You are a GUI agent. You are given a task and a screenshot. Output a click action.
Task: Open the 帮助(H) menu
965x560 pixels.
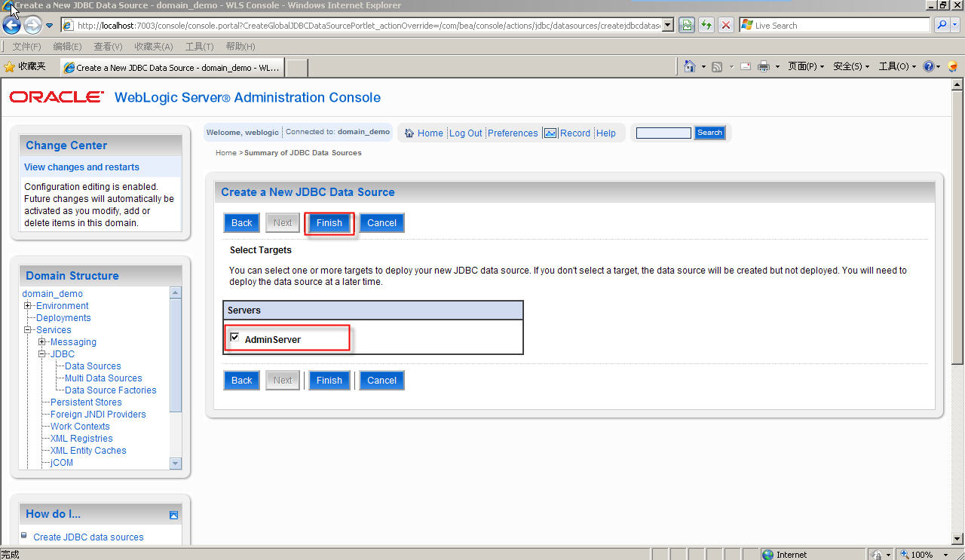click(240, 47)
